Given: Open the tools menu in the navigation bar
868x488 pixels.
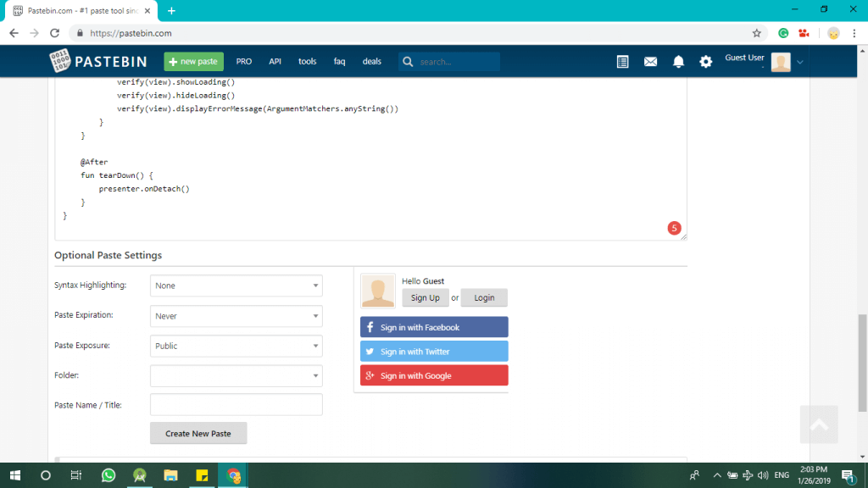Looking at the screenshot, I should click(x=307, y=61).
